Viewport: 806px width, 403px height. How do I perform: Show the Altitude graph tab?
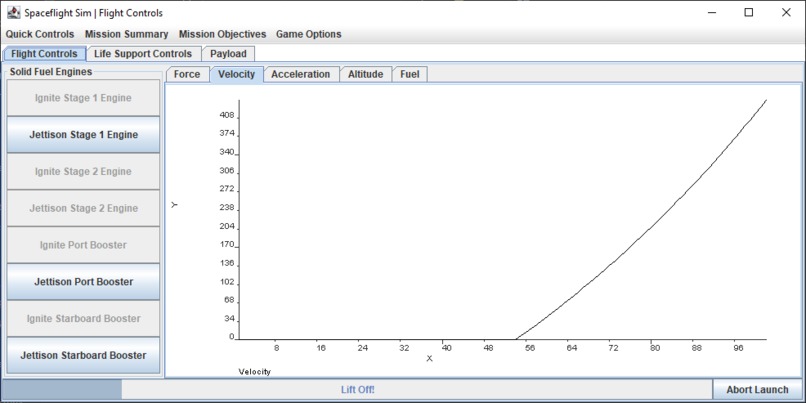[365, 74]
